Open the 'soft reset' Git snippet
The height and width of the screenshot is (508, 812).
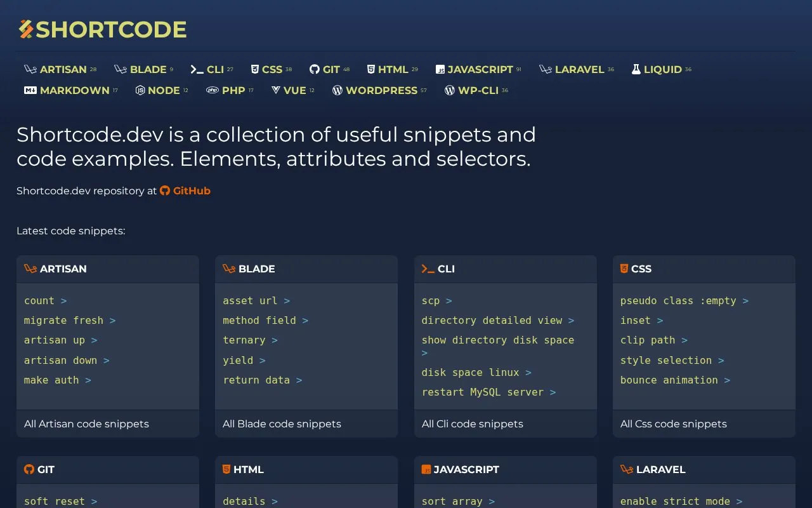pos(61,501)
